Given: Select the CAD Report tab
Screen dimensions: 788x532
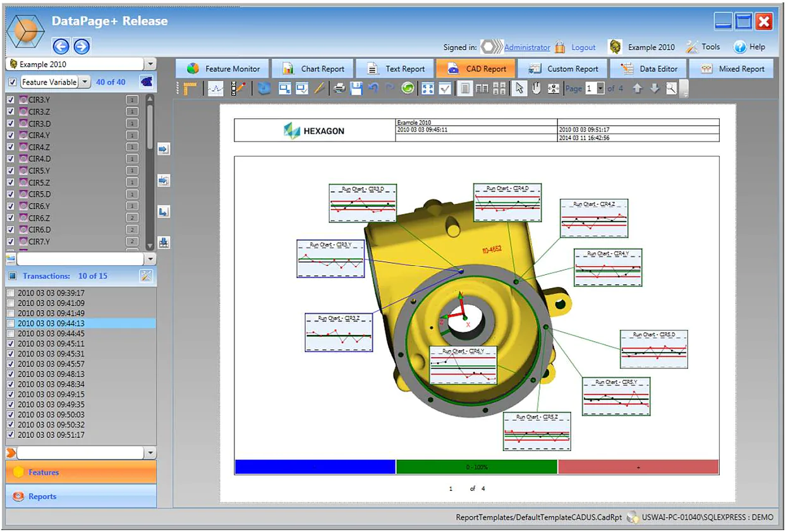Looking at the screenshot, I should 476,69.
